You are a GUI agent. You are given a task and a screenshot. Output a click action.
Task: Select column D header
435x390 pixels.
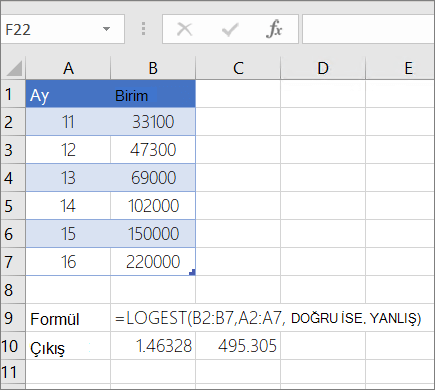pyautogui.click(x=323, y=68)
